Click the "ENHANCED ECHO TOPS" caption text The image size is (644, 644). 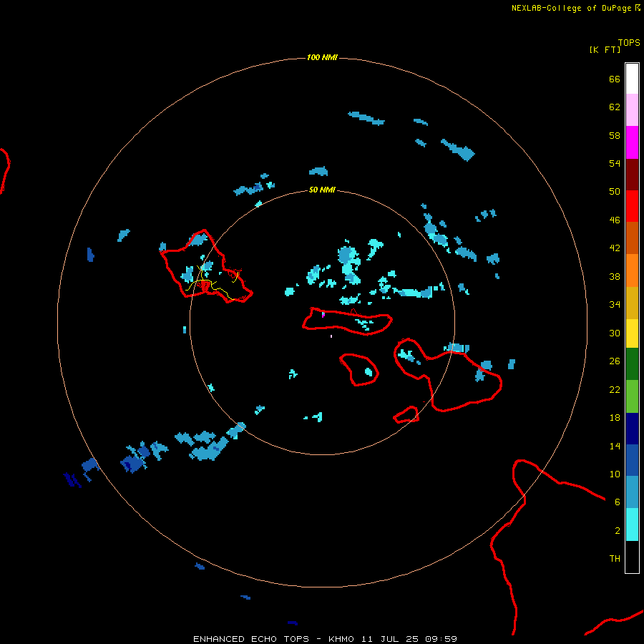pyautogui.click(x=250, y=639)
